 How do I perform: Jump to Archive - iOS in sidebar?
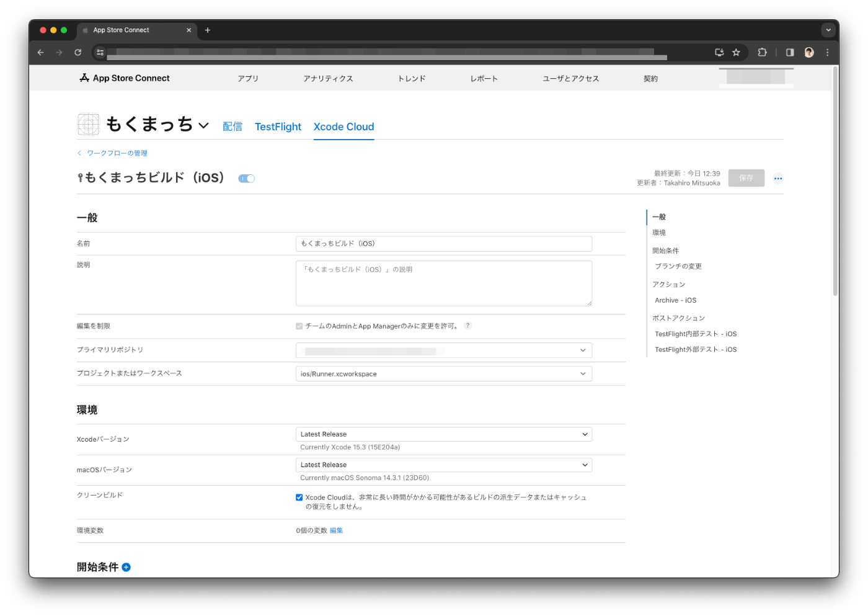click(x=675, y=300)
